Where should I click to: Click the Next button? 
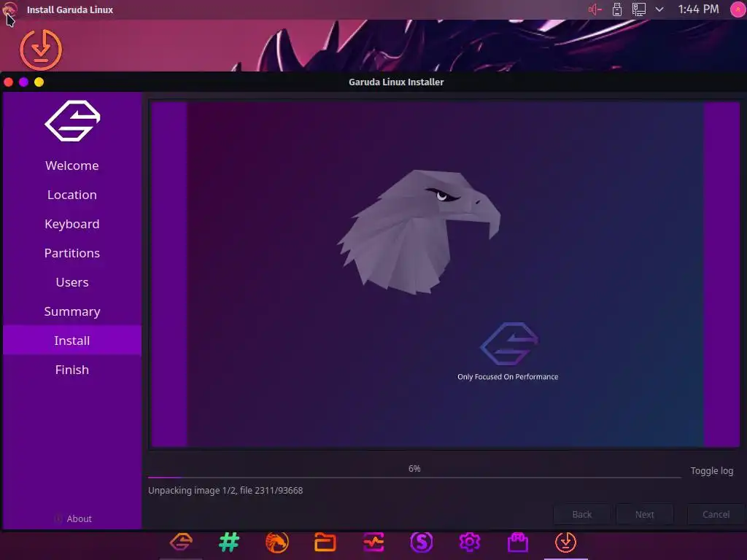[645, 514]
